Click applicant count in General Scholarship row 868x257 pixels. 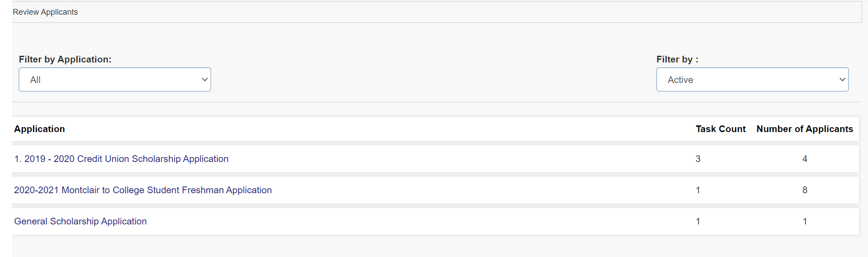[x=805, y=221]
